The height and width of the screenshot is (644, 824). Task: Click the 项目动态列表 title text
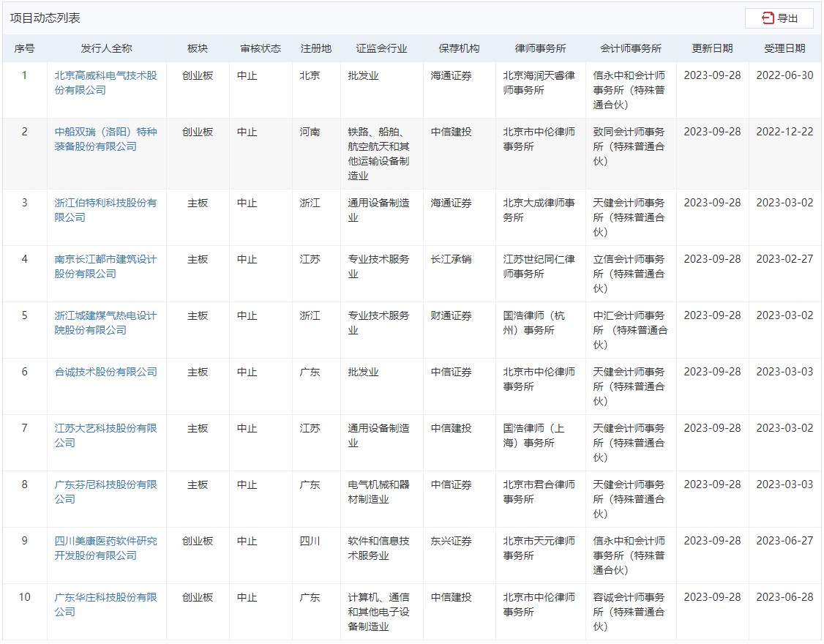pos(45,18)
